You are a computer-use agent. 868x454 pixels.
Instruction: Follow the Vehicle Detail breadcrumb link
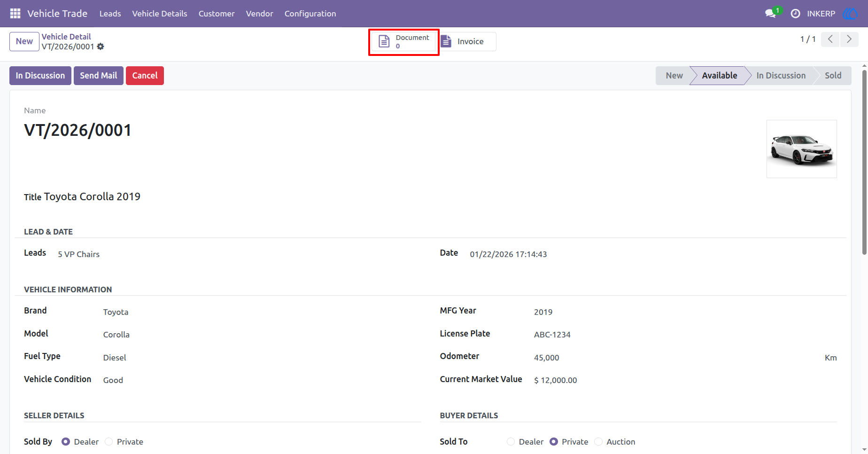click(66, 37)
